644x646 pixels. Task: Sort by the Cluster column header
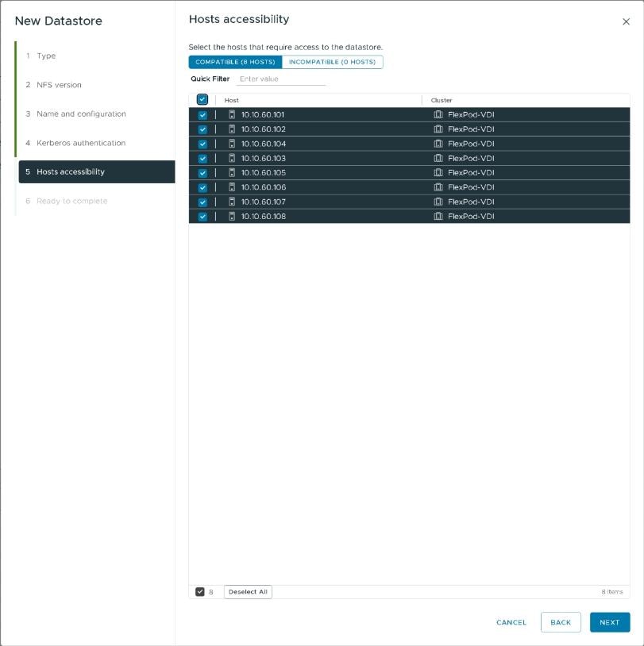pos(442,100)
